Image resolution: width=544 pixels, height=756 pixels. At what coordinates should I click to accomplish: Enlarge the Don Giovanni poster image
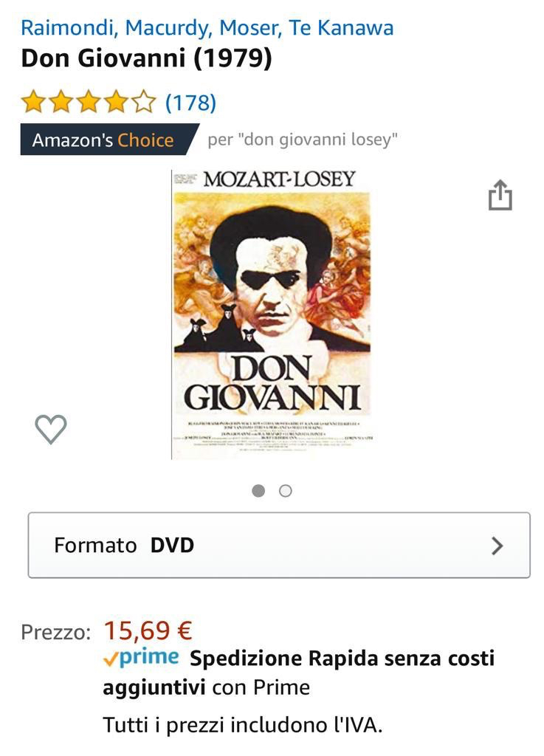[x=272, y=314]
